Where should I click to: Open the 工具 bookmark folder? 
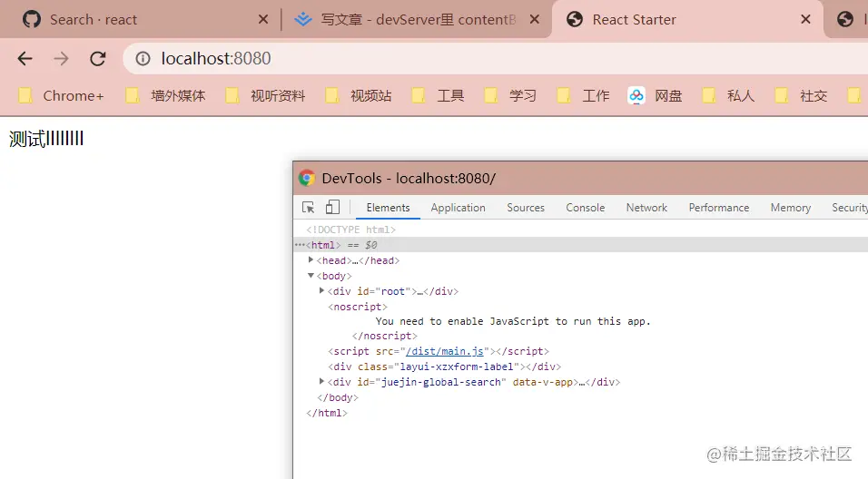[x=438, y=95]
